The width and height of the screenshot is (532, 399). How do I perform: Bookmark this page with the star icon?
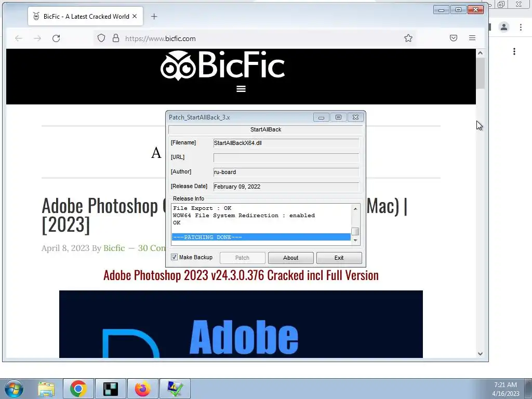coord(408,38)
